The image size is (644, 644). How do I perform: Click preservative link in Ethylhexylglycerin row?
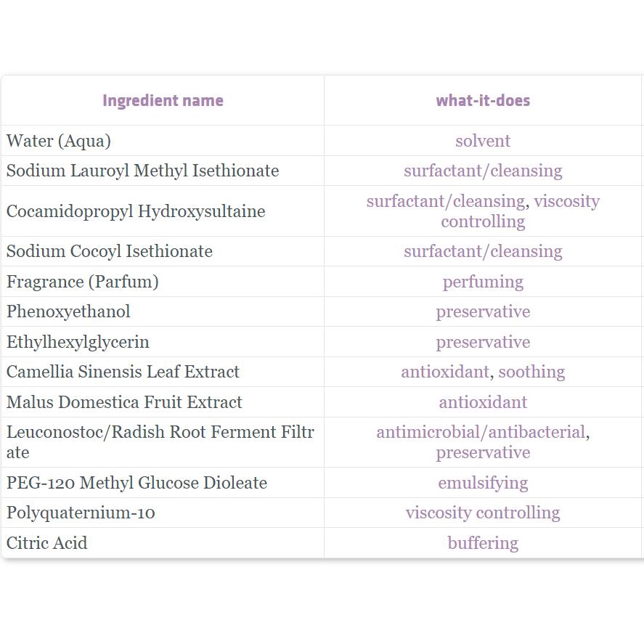[x=483, y=342]
